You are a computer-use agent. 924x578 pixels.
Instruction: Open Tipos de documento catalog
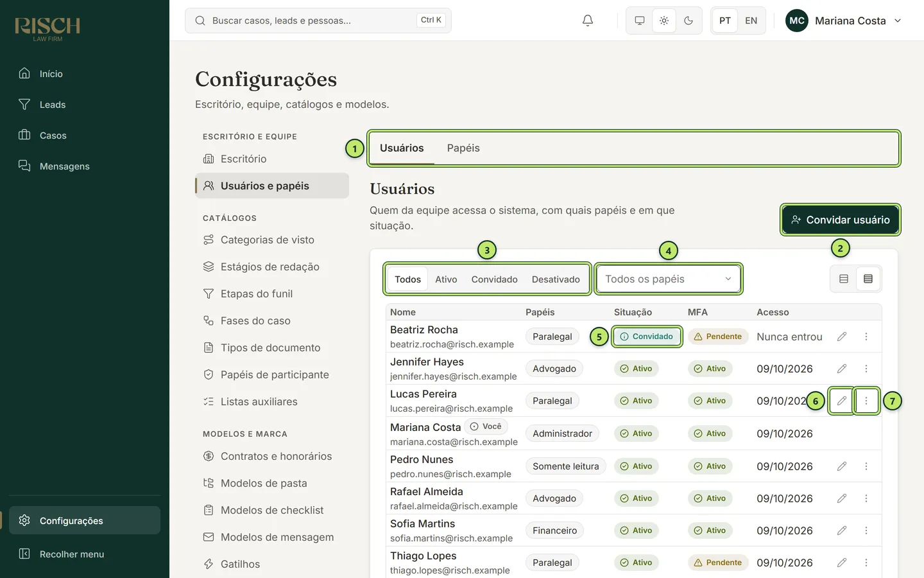272,347
